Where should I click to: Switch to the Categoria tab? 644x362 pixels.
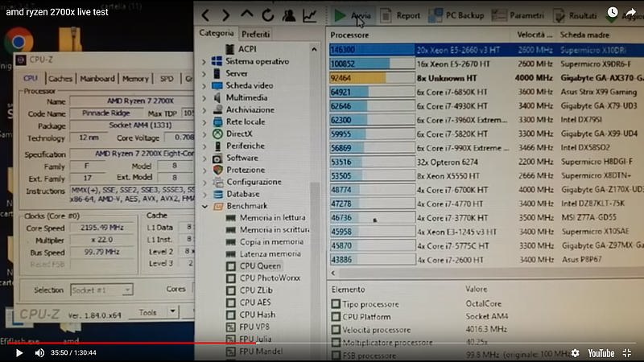tap(217, 33)
